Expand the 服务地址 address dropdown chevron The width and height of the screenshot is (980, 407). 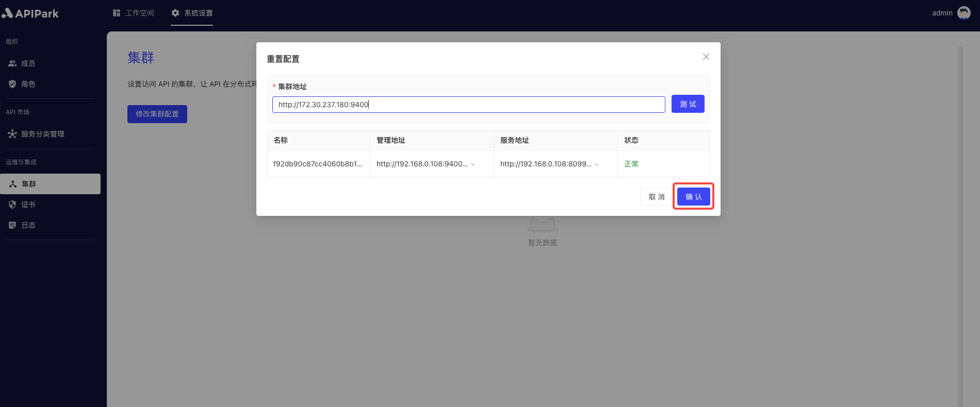[x=597, y=164]
